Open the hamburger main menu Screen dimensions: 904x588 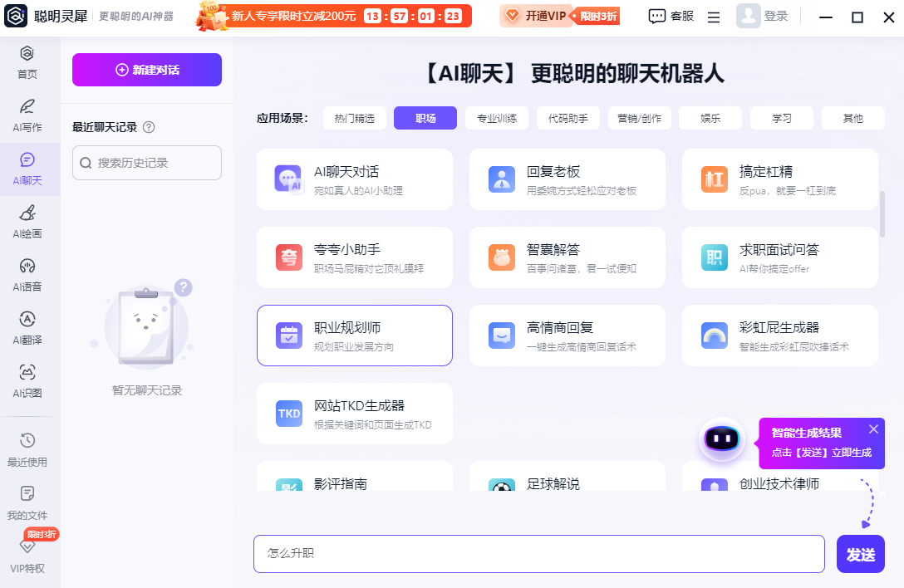pos(714,17)
